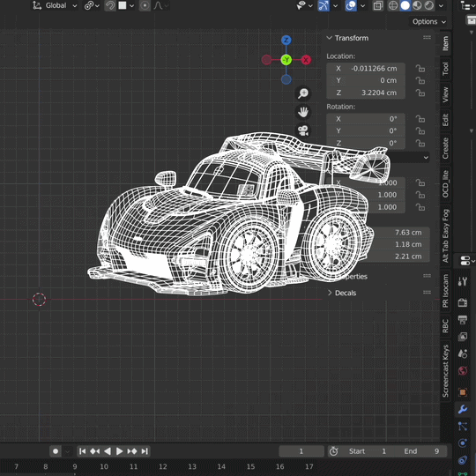Jump to the last frame
Screen dimensions: 476x476
145,451
